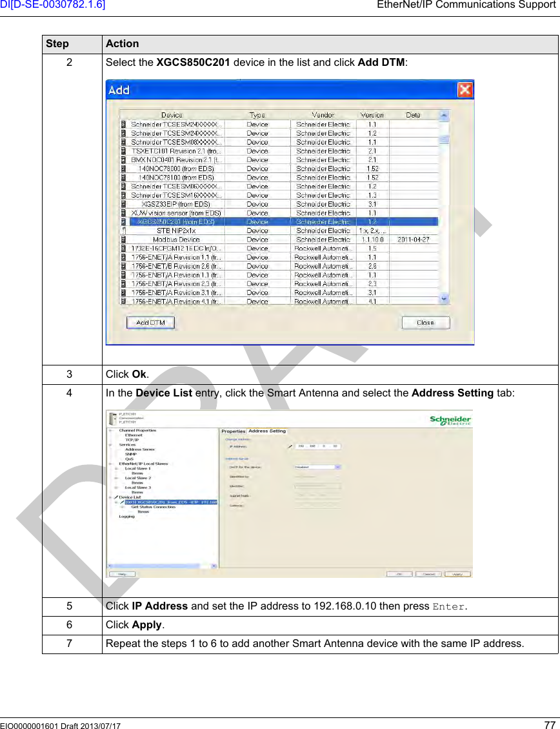Select Local Slave 2 tree item
This screenshot has width=560, height=729.
click(x=137, y=478)
